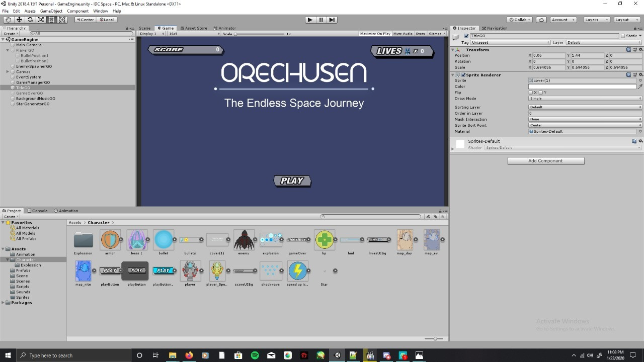Switch to the Scene tab

point(144,28)
